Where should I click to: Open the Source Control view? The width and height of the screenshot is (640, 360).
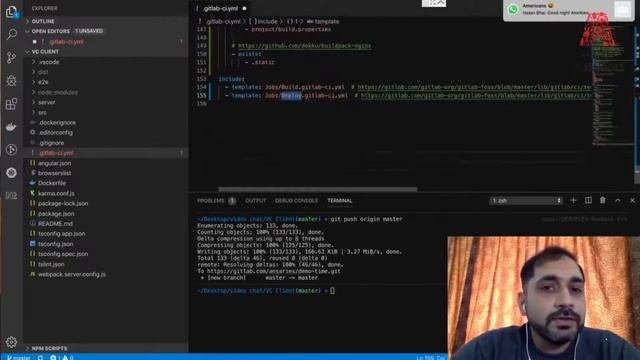(x=11, y=58)
